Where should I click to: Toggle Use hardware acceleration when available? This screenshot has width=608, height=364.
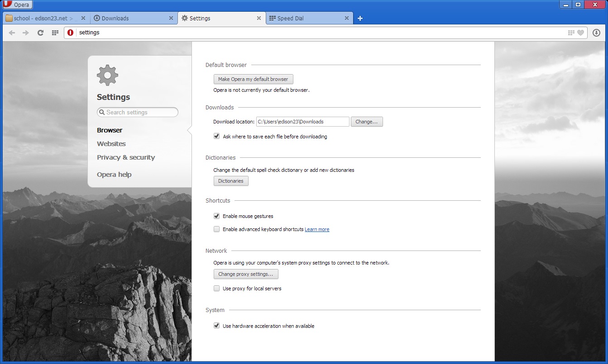[x=216, y=326]
